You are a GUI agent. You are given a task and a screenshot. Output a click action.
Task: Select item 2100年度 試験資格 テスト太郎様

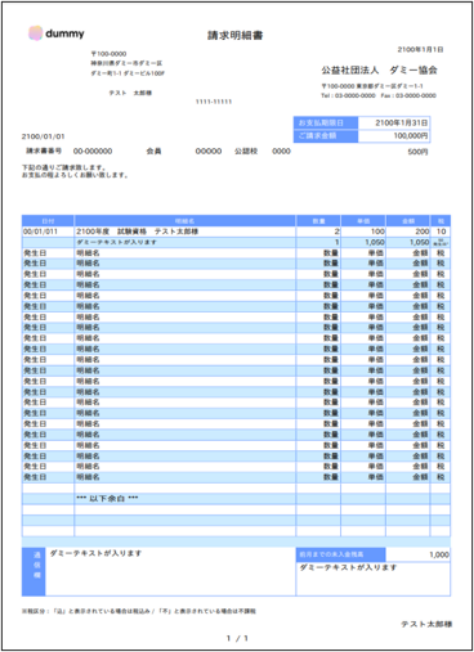pos(137,232)
